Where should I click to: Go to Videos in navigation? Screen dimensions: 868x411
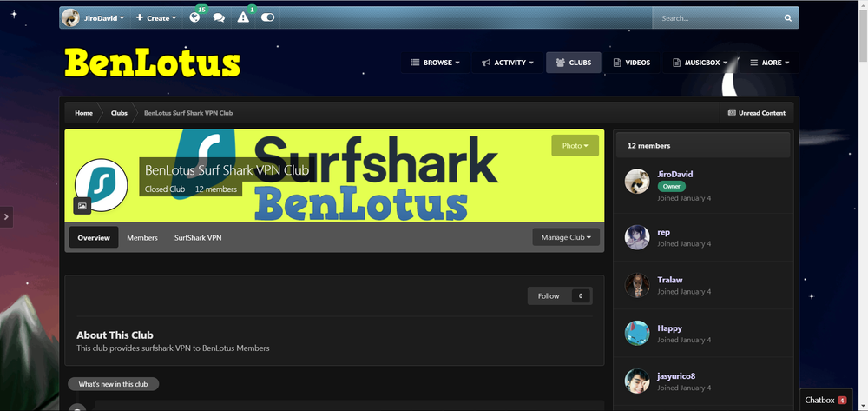(x=631, y=63)
